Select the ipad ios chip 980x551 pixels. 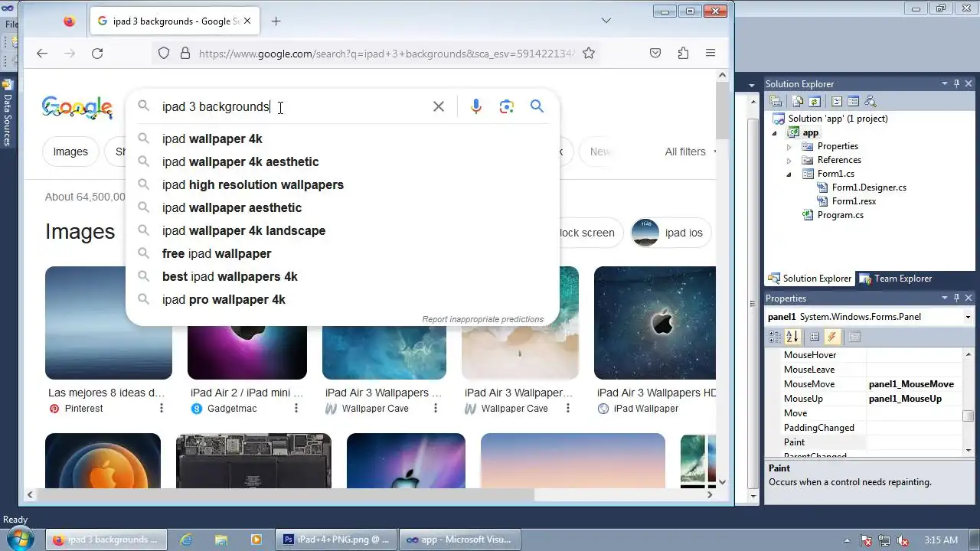[x=671, y=233]
